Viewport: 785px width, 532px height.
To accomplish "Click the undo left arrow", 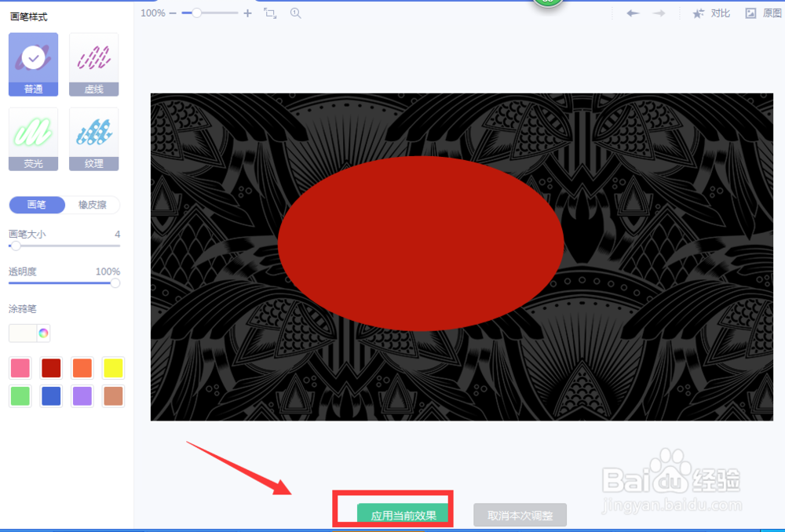I will (x=633, y=13).
